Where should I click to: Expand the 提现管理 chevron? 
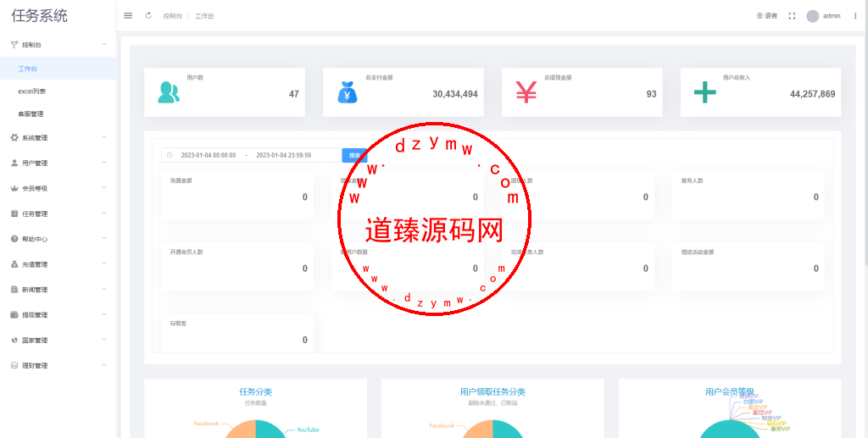click(x=104, y=314)
